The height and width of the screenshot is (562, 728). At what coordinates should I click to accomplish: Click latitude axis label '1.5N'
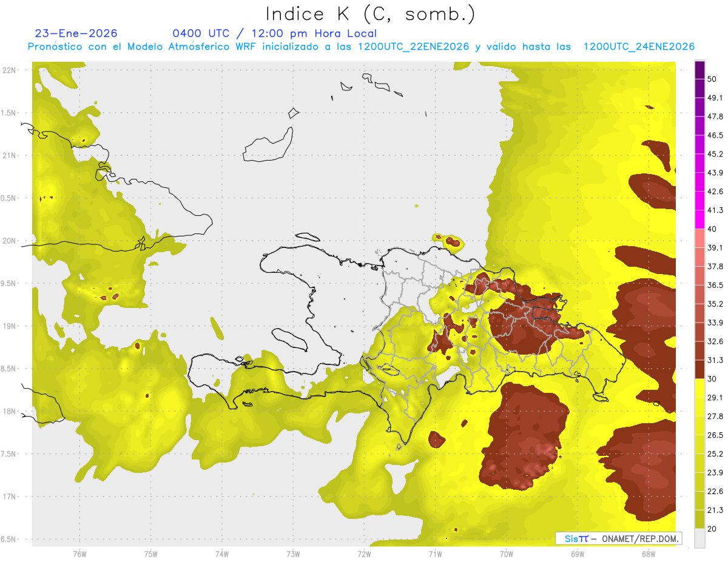8,113
